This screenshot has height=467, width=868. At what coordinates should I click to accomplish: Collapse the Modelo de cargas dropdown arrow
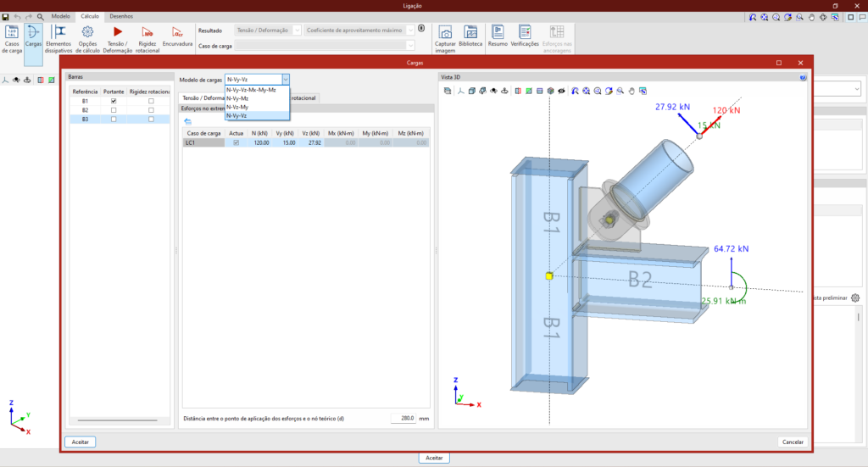[286, 79]
